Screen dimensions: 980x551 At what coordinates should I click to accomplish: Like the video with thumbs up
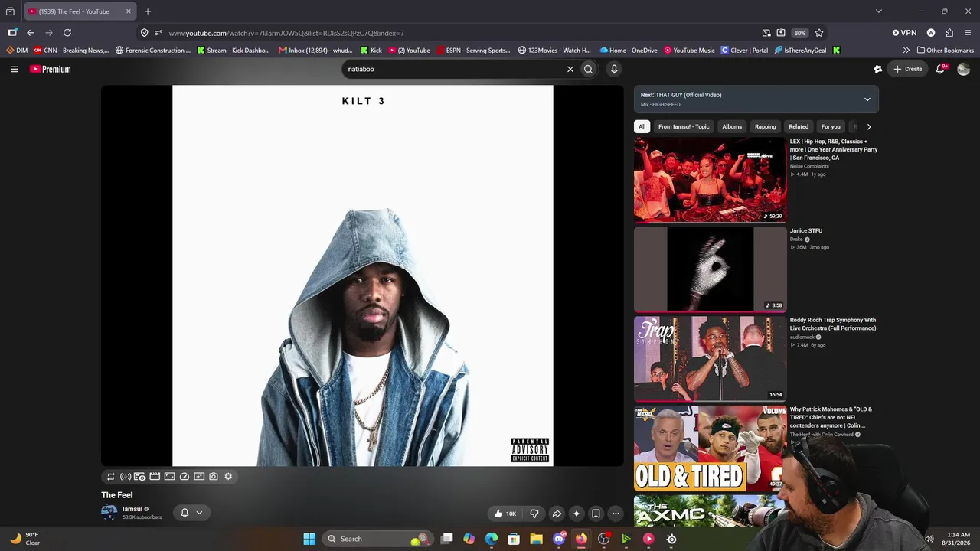[506, 514]
